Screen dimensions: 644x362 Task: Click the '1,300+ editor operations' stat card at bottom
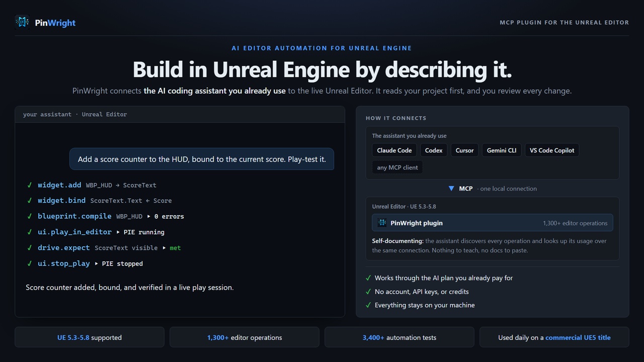245,337
